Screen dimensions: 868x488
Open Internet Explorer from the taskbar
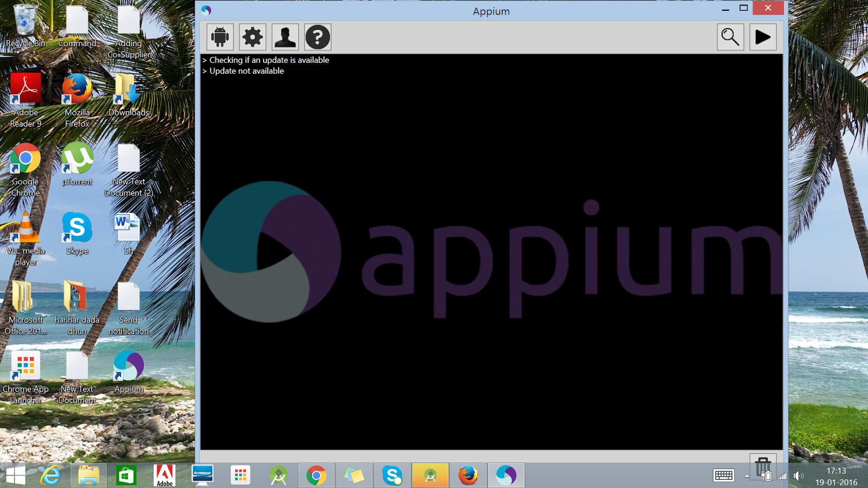point(51,476)
